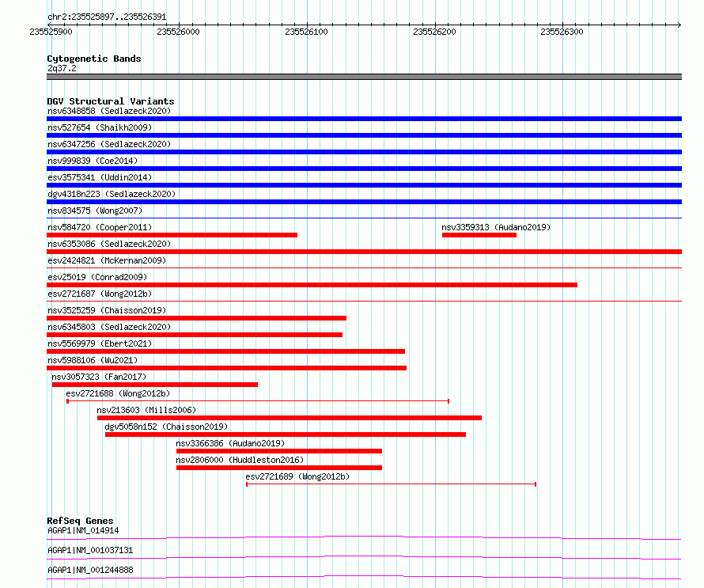
Task: Open esv2721689 (Wong2012b) variant label
Action: [297, 476]
